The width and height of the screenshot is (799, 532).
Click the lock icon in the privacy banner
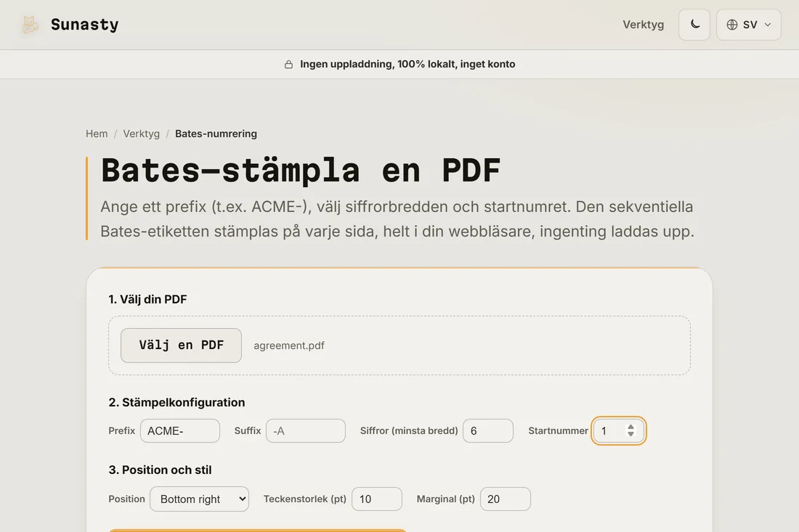click(x=288, y=64)
